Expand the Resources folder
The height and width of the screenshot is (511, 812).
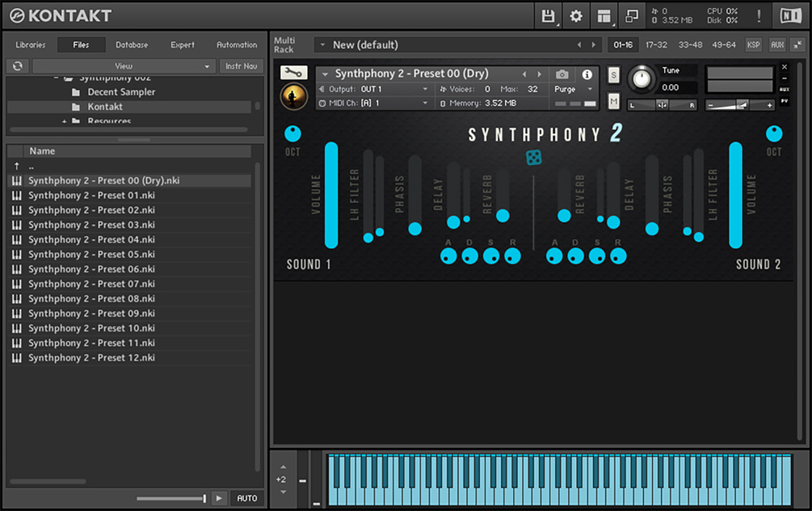(x=64, y=121)
